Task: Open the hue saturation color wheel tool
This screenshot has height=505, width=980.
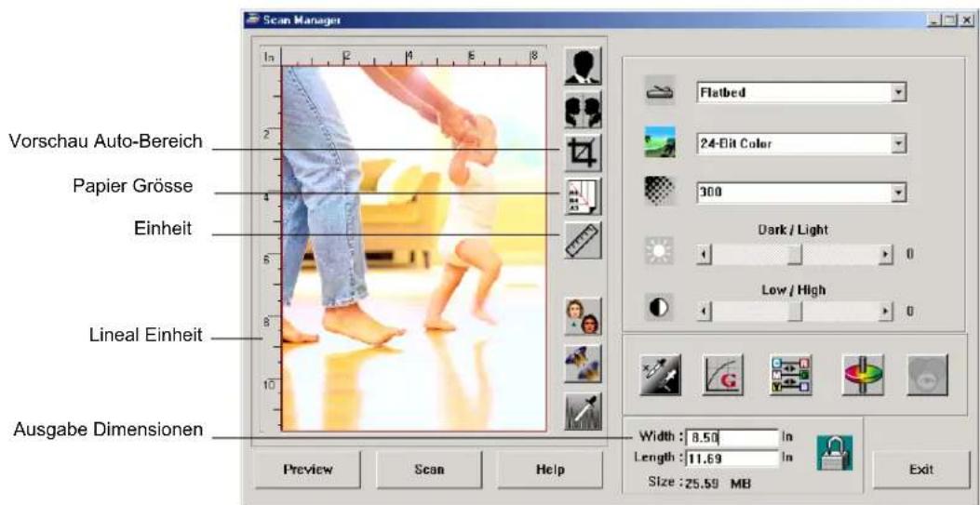Action: coord(861,374)
